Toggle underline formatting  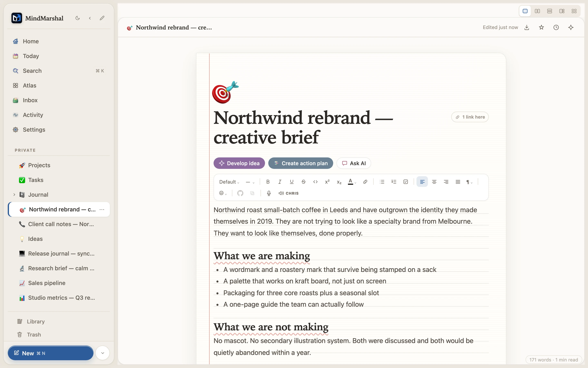coord(292,182)
